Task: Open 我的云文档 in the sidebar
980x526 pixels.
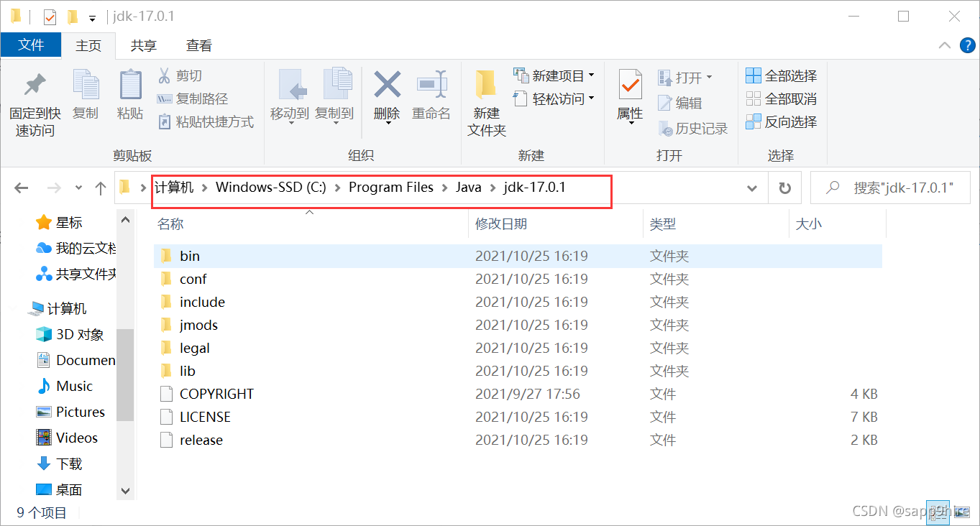Action: (75, 248)
